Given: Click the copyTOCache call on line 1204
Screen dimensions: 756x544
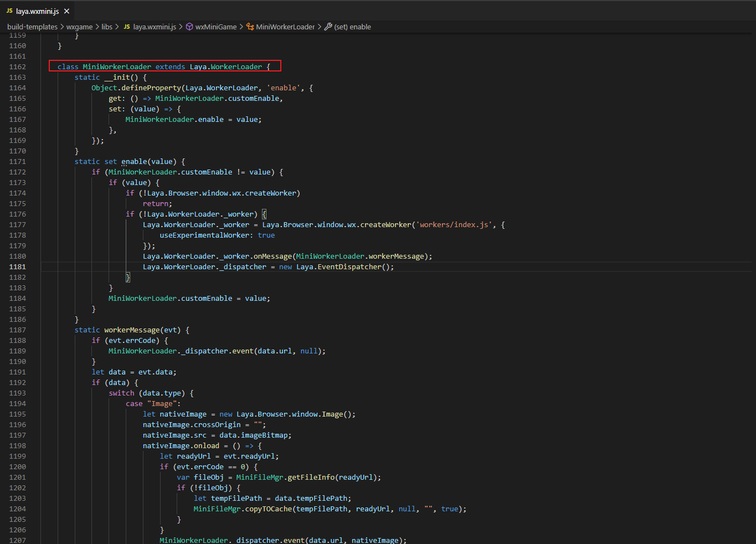Looking at the screenshot, I should pyautogui.click(x=269, y=509).
